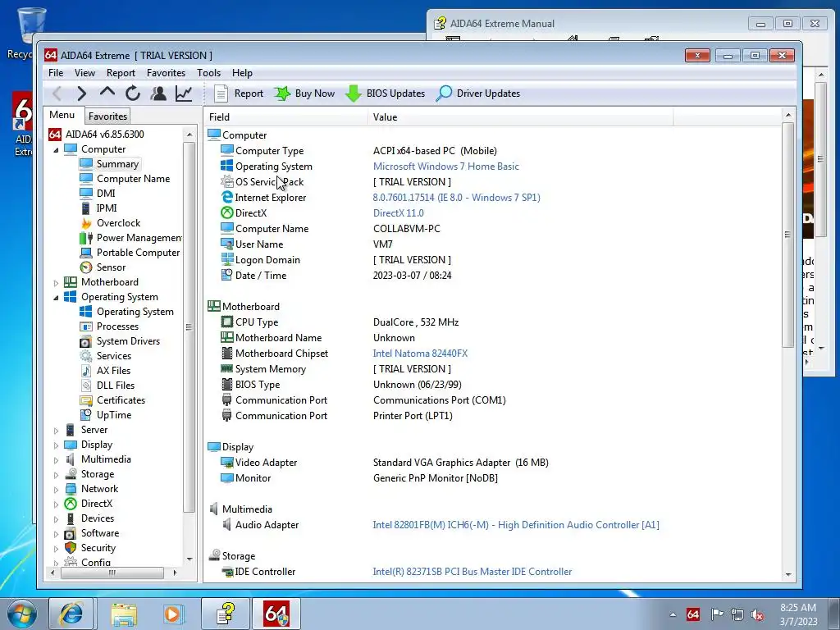Viewport: 840px width, 630px height.
Task: Click the AIDA64 v6.85.6300 root icon
Action: pos(55,135)
